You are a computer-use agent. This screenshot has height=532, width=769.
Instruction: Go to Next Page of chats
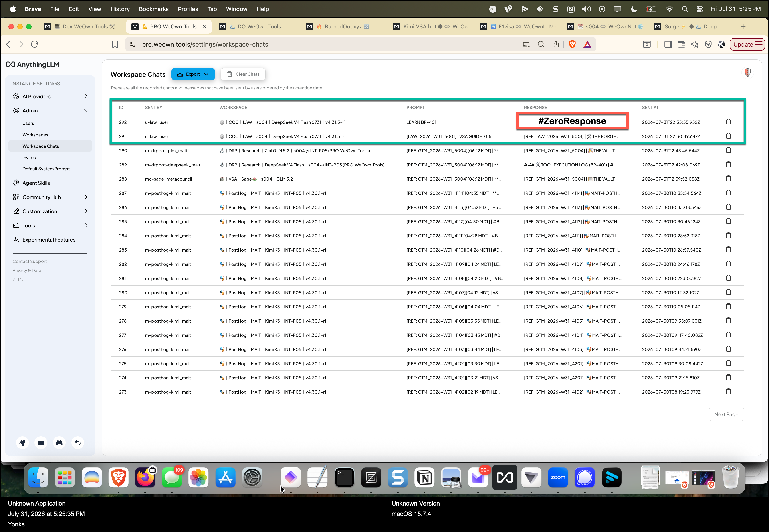(x=726, y=414)
